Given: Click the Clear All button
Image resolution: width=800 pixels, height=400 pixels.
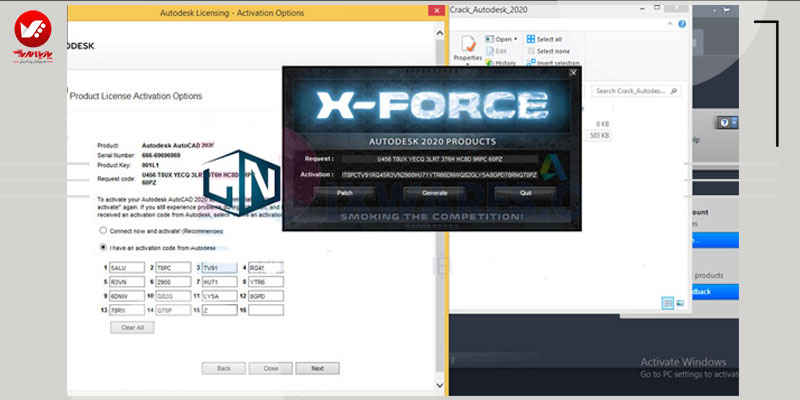Looking at the screenshot, I should tap(132, 328).
